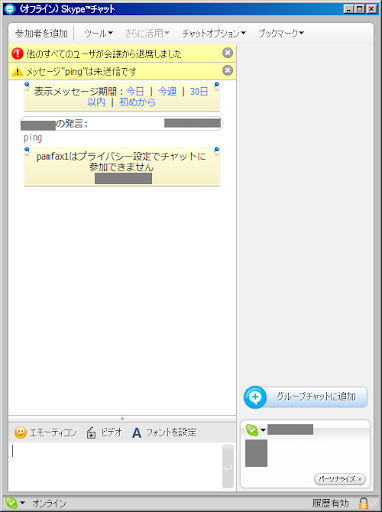
Task: Dismiss the ping unsent warning bar
Action: (x=227, y=71)
